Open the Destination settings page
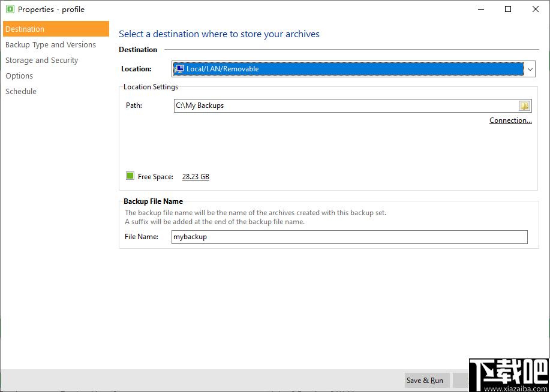550x392 pixels. click(56, 29)
